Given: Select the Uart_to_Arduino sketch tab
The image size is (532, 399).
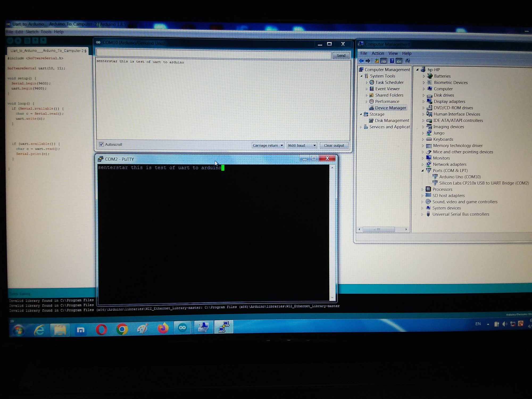Looking at the screenshot, I should 48,51.
